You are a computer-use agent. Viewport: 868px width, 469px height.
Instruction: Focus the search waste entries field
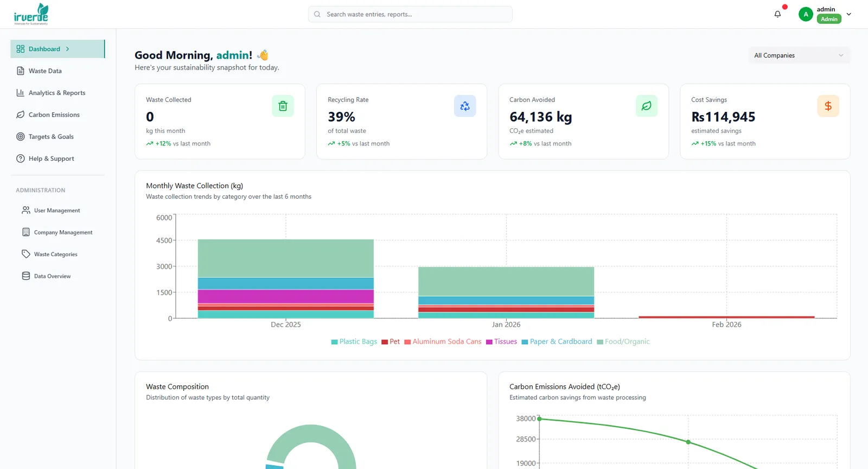(x=410, y=14)
